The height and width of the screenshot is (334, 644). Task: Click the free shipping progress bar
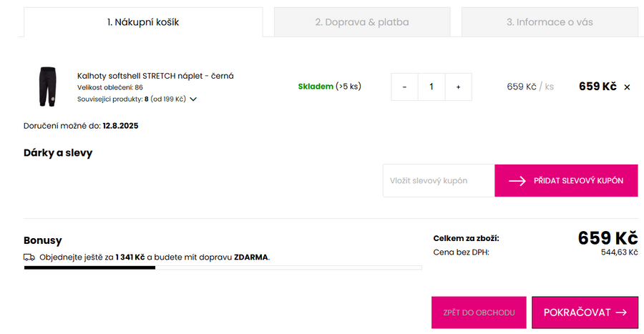tap(223, 268)
